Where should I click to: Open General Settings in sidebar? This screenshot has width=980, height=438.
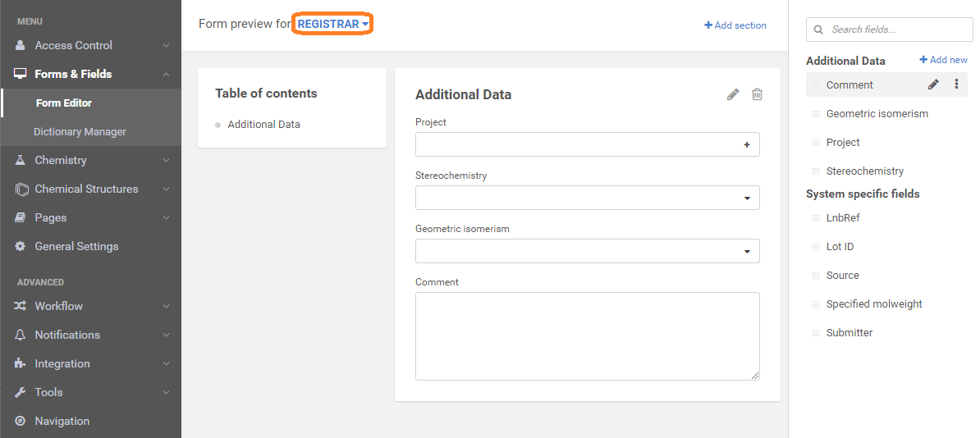(76, 246)
